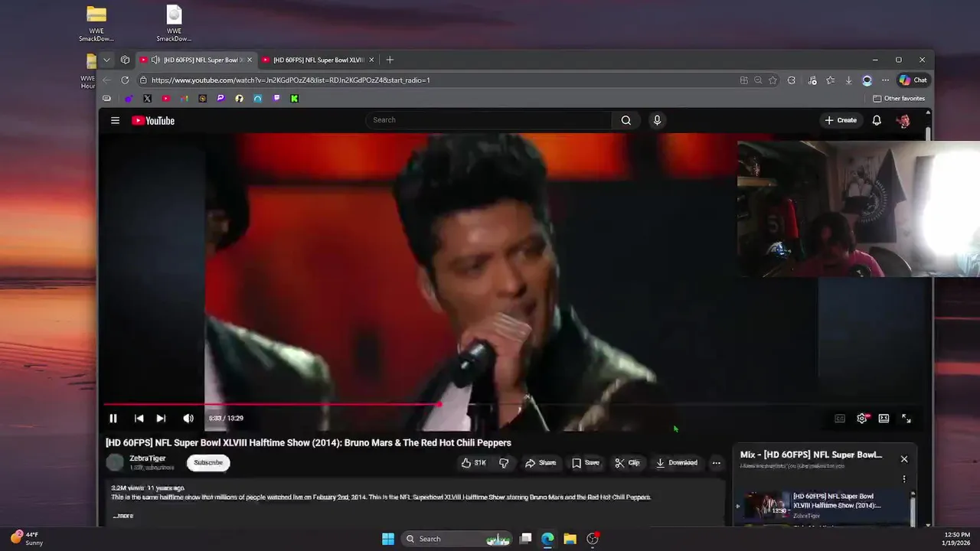Viewport: 980px width, 551px height.
Task: Open video player settings gear
Action: 862,419
